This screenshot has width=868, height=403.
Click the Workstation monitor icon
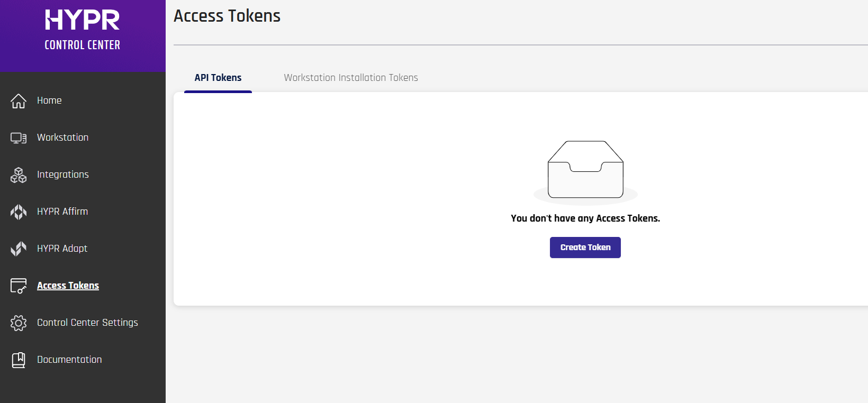(x=19, y=138)
